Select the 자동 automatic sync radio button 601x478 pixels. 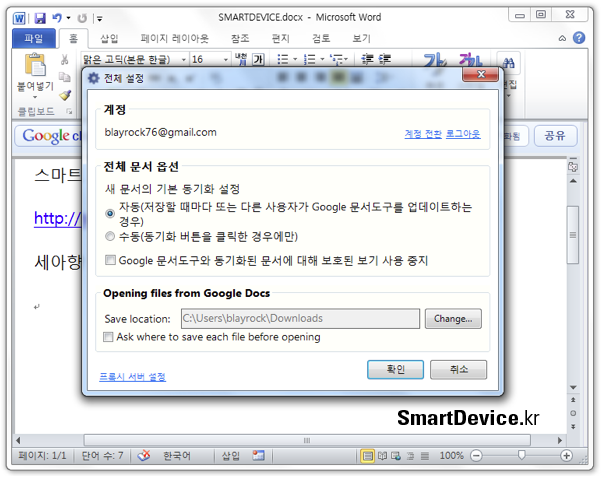click(110, 214)
